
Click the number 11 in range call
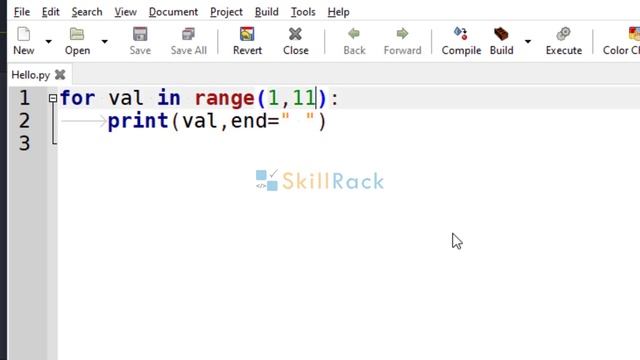[304, 98]
